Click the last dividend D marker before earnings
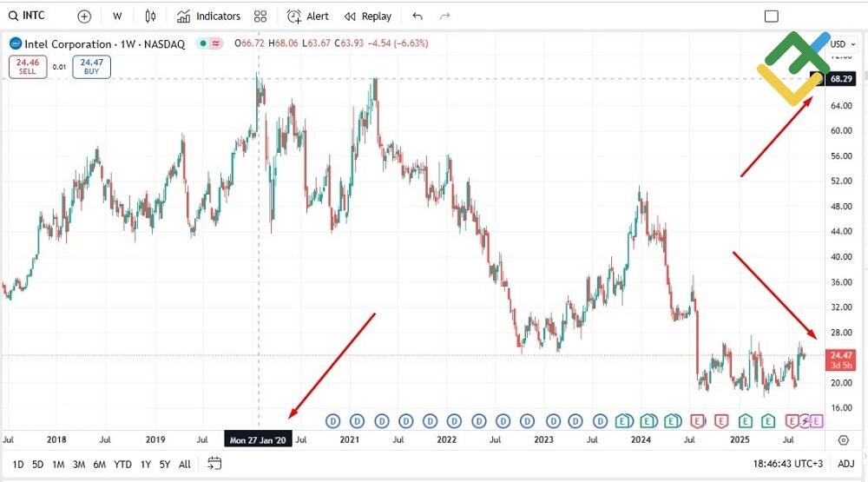Image resolution: width=868 pixels, height=482 pixels. [600, 421]
